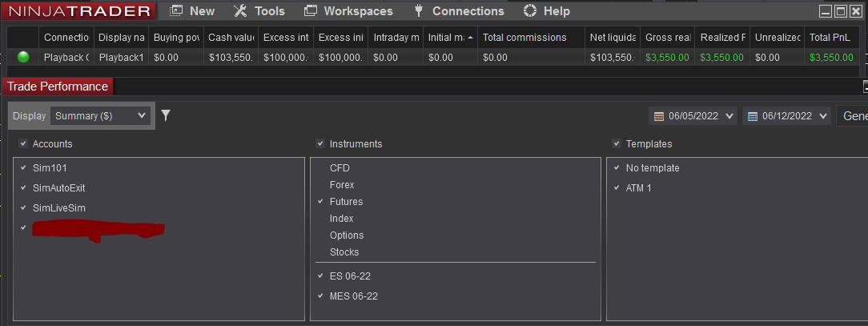The width and height of the screenshot is (868, 326).
Task: Uncheck the Accounts header checkbox
Action: pos(22,144)
